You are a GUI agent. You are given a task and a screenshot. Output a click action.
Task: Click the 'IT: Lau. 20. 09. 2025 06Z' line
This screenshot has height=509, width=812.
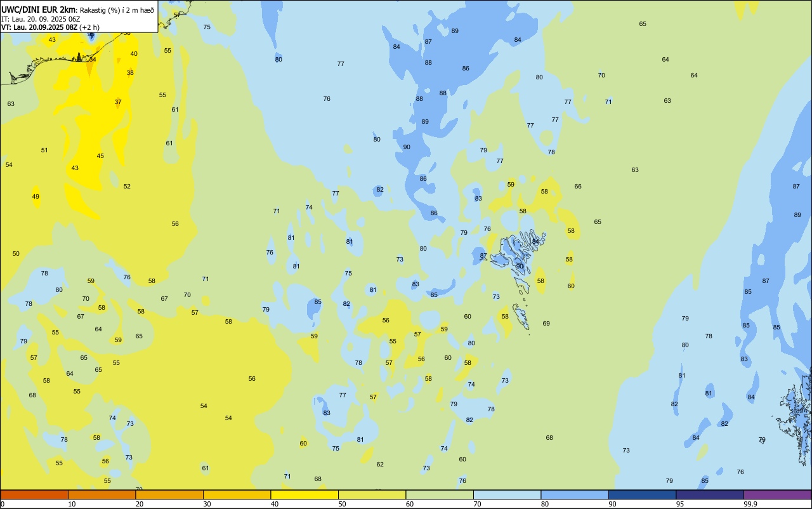pyautogui.click(x=41, y=18)
